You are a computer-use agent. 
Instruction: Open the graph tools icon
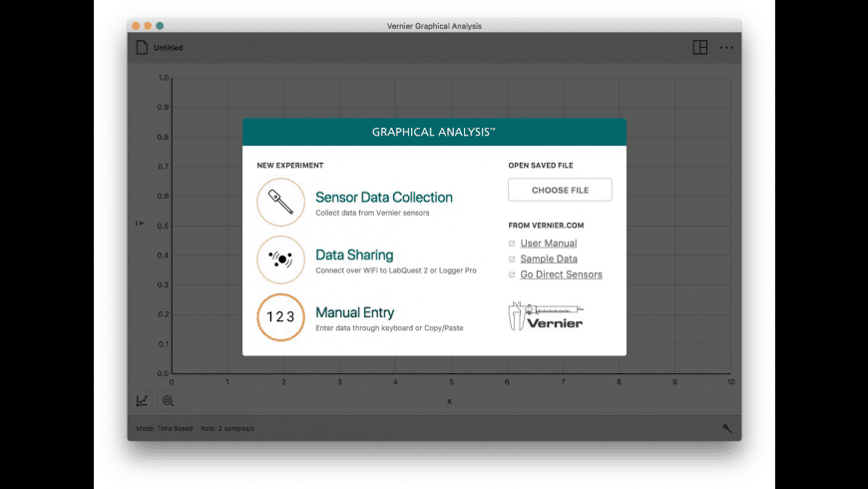(x=143, y=400)
